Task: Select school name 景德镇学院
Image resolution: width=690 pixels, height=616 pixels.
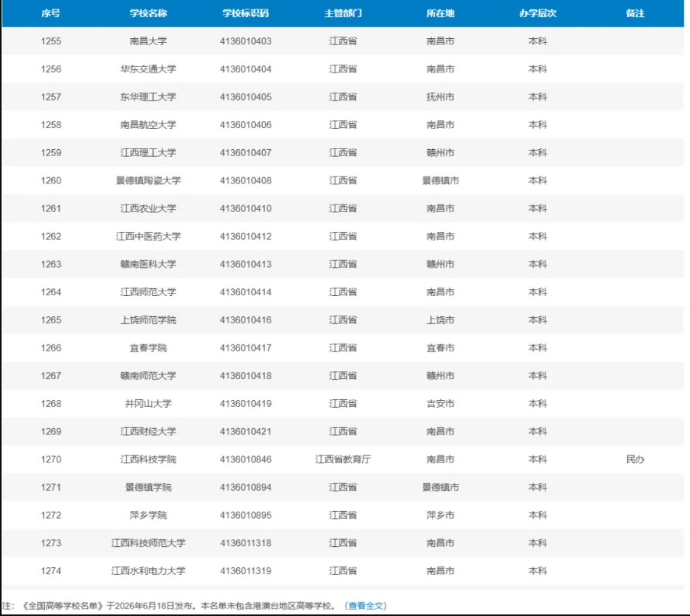Action: tap(148, 487)
